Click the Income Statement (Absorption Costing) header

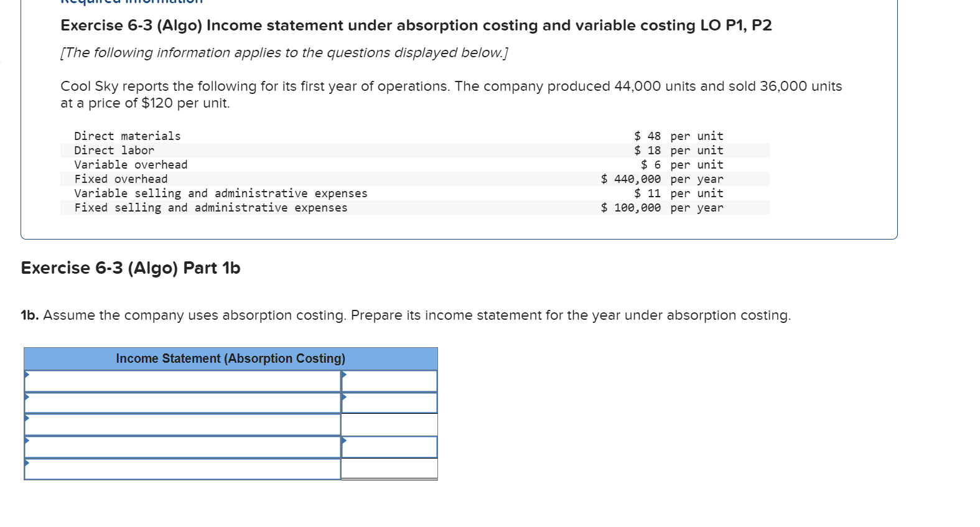pos(230,358)
